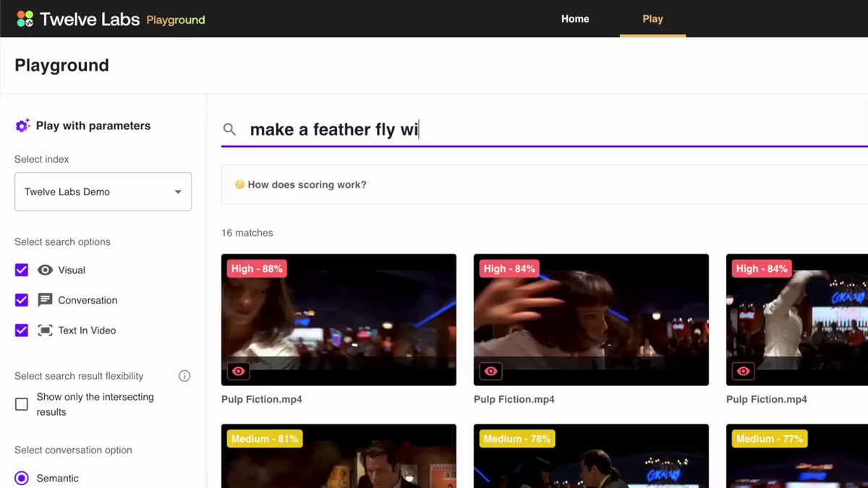Click the Medium - 81% score badge

(x=265, y=439)
